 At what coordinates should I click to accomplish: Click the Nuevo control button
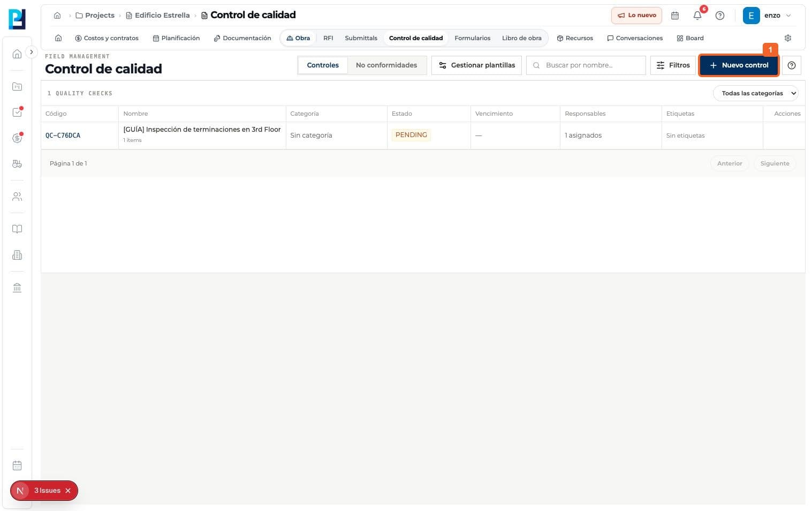tap(739, 65)
